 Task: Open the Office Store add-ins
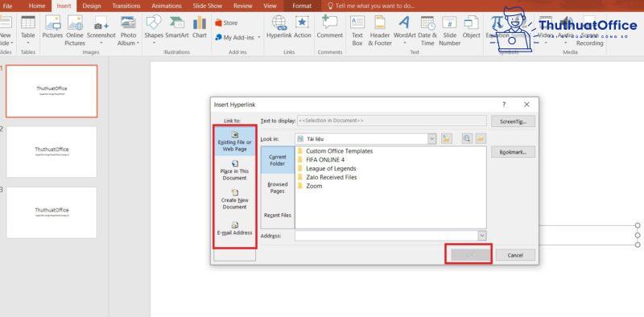[226, 23]
